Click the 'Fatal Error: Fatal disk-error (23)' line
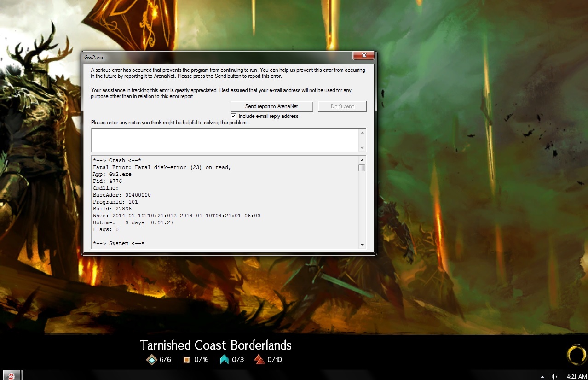The height and width of the screenshot is (380, 588). click(162, 167)
